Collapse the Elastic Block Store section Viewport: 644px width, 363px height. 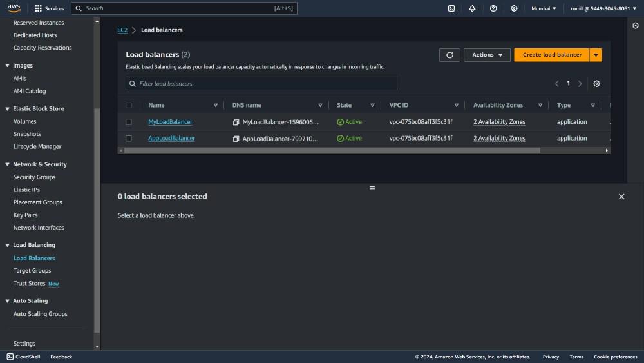coord(7,108)
